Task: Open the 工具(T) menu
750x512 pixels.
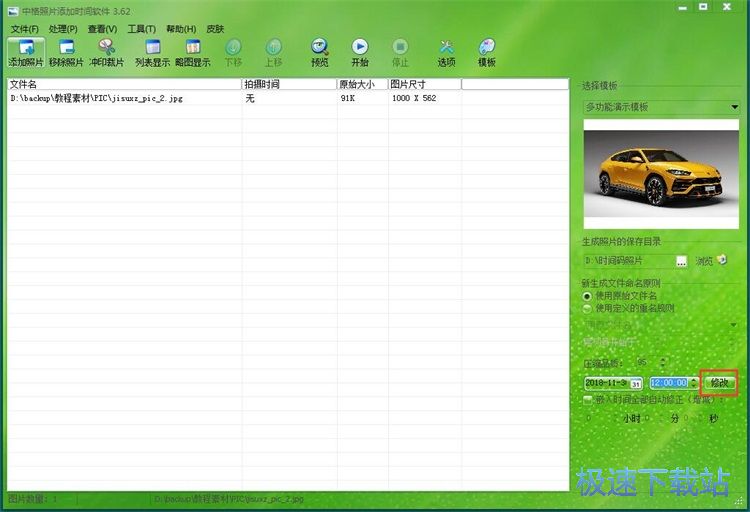Action: pos(142,29)
